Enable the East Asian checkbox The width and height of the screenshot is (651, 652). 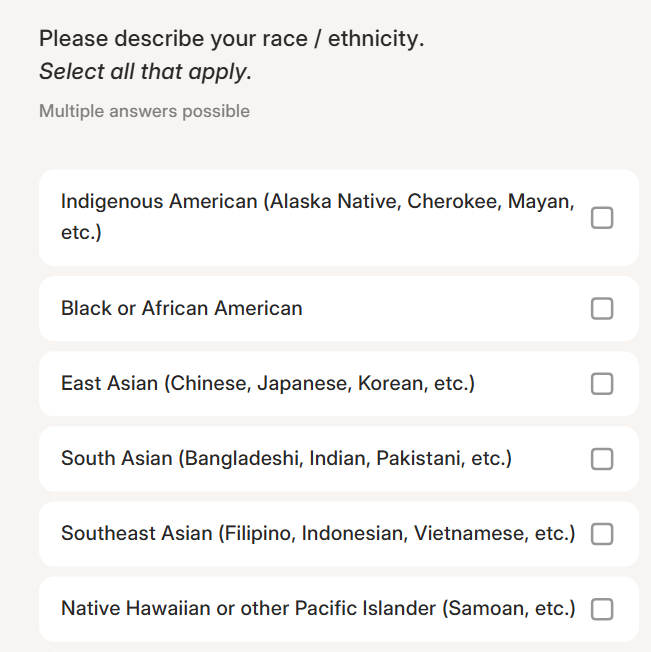pyautogui.click(x=602, y=383)
